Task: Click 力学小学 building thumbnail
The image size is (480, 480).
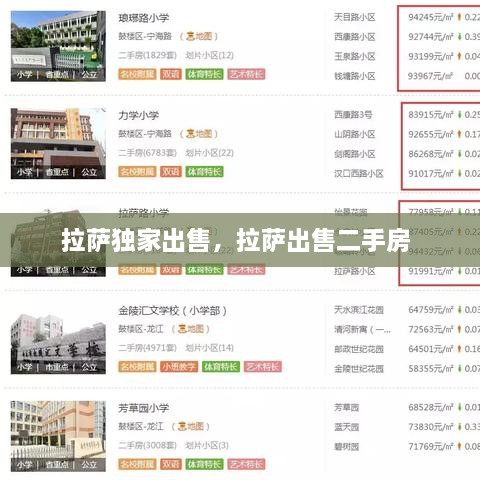Action: point(58,143)
